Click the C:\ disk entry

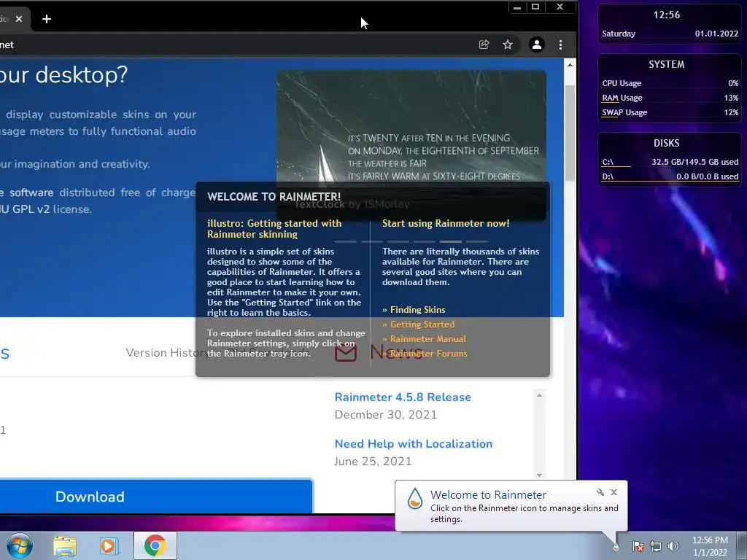670,163
